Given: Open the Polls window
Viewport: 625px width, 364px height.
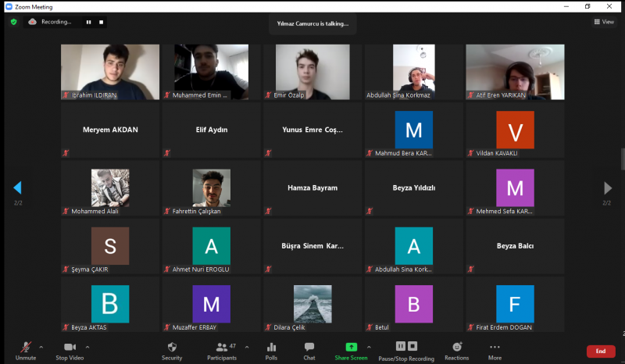Looking at the screenshot, I should click(x=271, y=349).
